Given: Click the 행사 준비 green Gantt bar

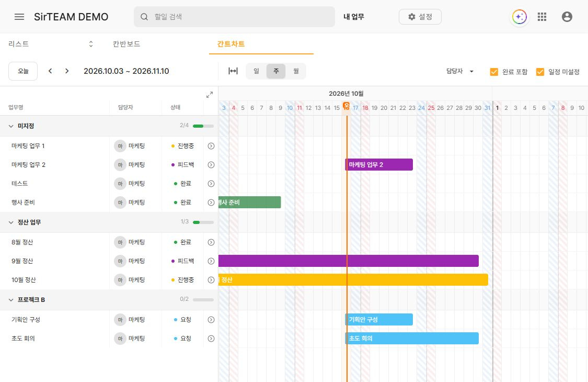Looking at the screenshot, I should tap(250, 202).
